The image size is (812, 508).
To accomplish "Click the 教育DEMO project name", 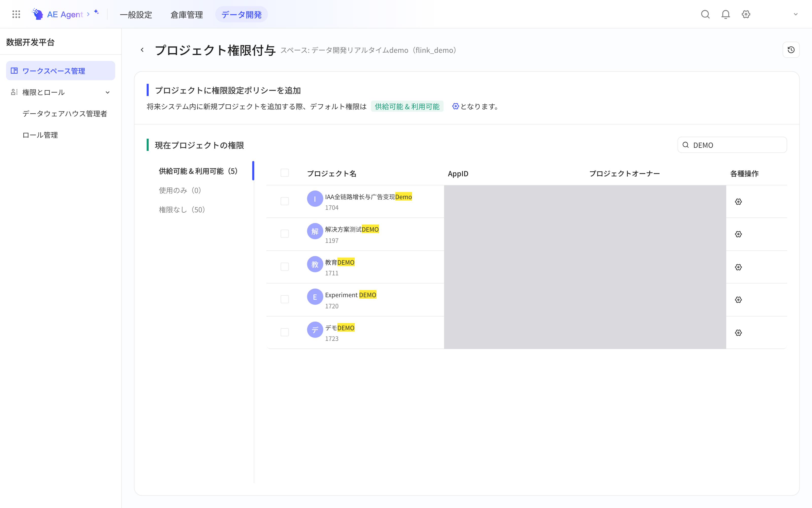I will click(340, 262).
